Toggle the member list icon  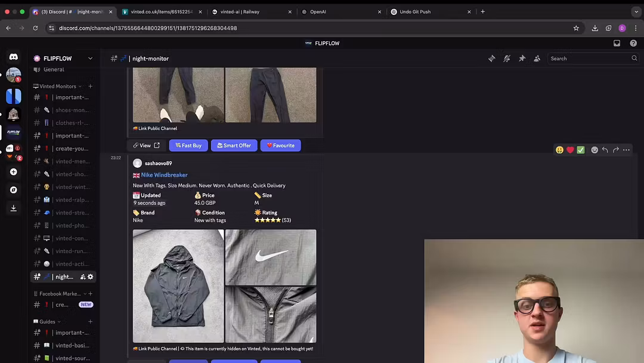click(537, 59)
